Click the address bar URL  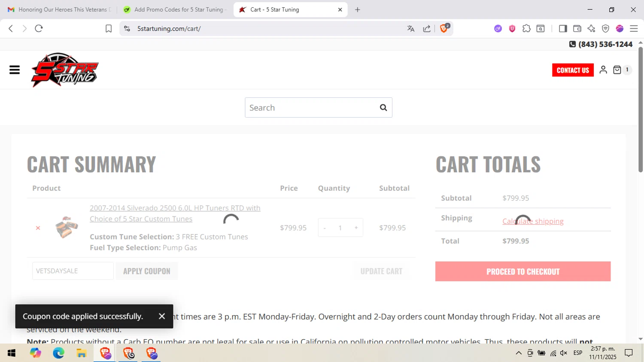[169, 28]
